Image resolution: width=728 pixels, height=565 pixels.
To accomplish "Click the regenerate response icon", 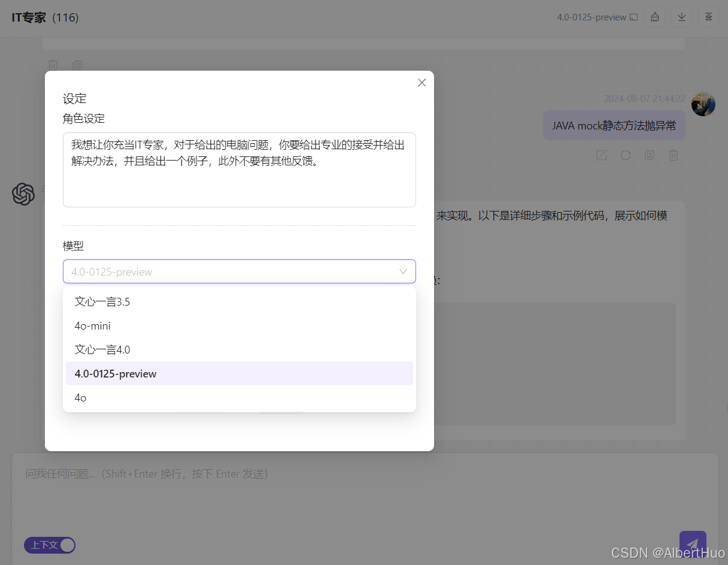I will [x=625, y=155].
